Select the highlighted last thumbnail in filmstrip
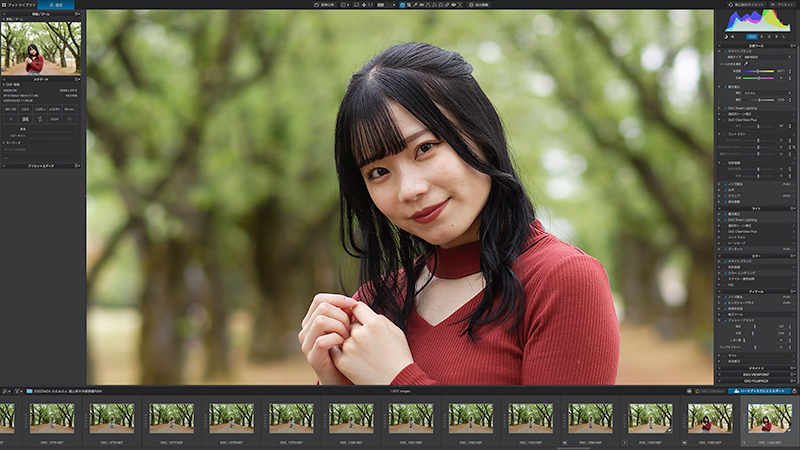This screenshot has height=450, width=800. click(769, 420)
